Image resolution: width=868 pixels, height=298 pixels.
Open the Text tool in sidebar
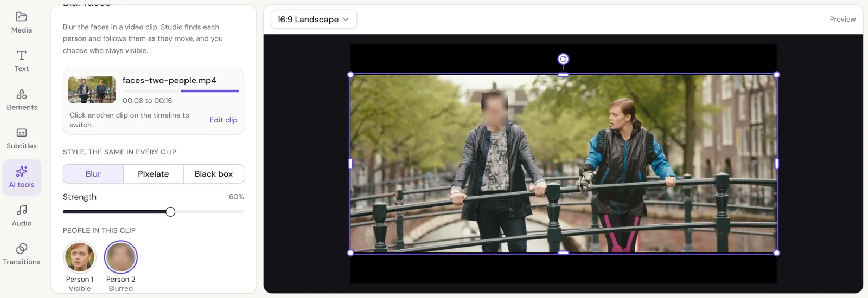[x=22, y=61]
